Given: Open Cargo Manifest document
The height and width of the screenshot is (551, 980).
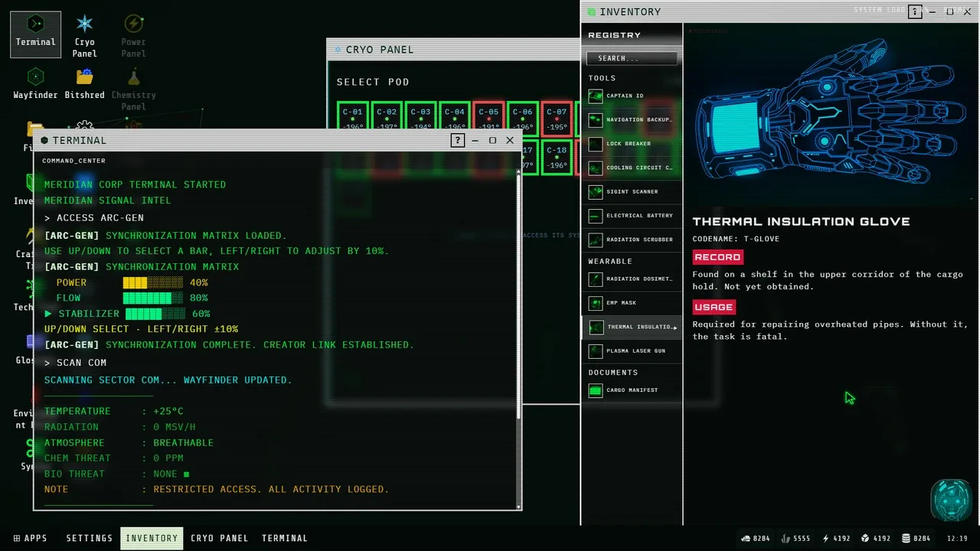Looking at the screenshot, I should [x=632, y=390].
